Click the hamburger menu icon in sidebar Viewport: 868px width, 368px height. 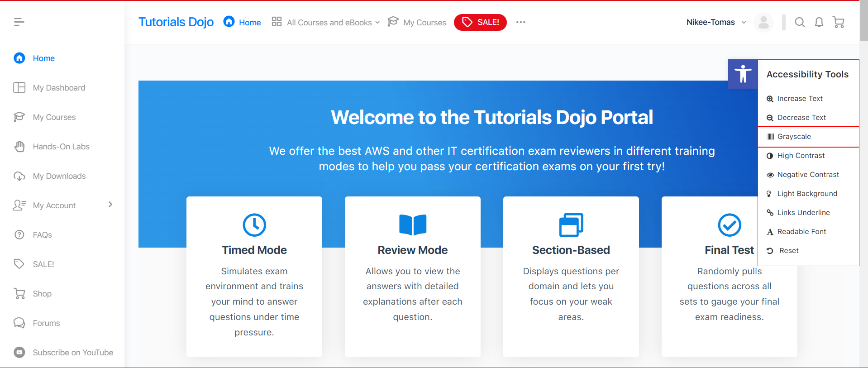point(19,22)
